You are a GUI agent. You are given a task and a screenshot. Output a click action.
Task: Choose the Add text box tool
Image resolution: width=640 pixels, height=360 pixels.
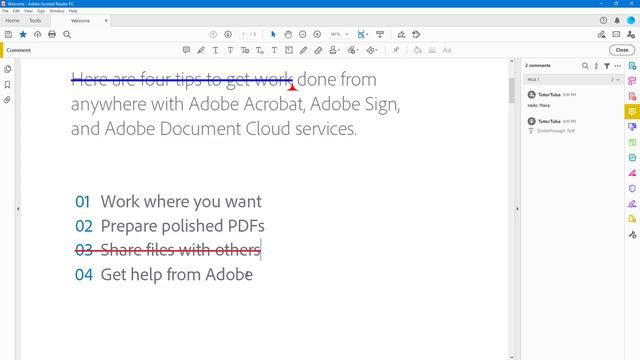tap(289, 50)
